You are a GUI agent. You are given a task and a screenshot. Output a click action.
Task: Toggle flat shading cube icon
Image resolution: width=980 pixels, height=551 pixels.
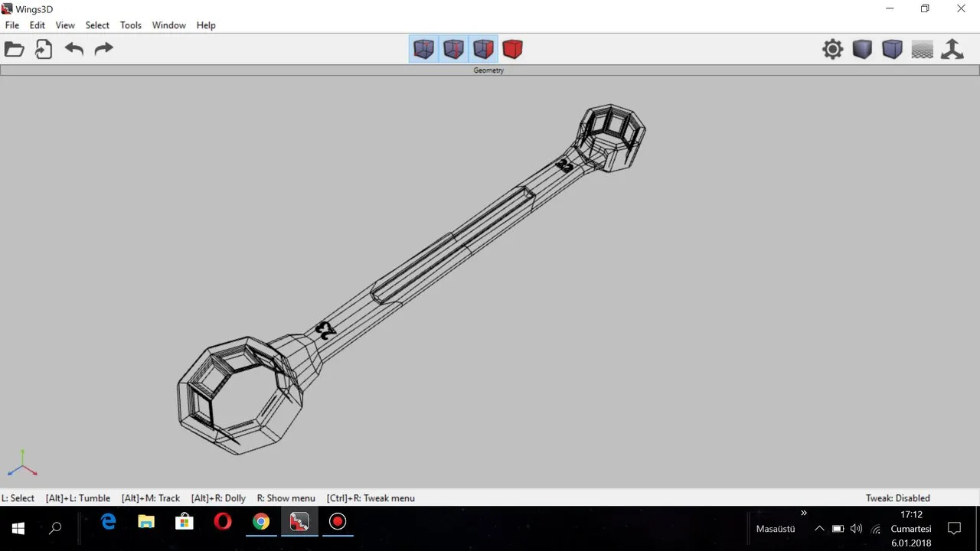pyautogui.click(x=863, y=50)
